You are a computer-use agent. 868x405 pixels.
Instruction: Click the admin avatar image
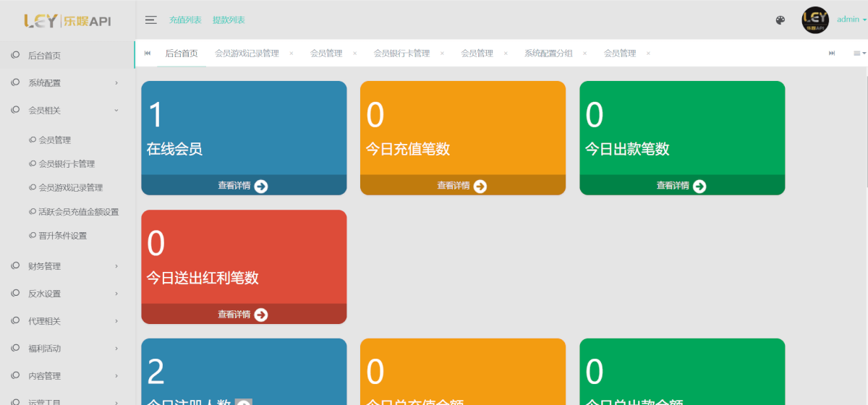815,20
